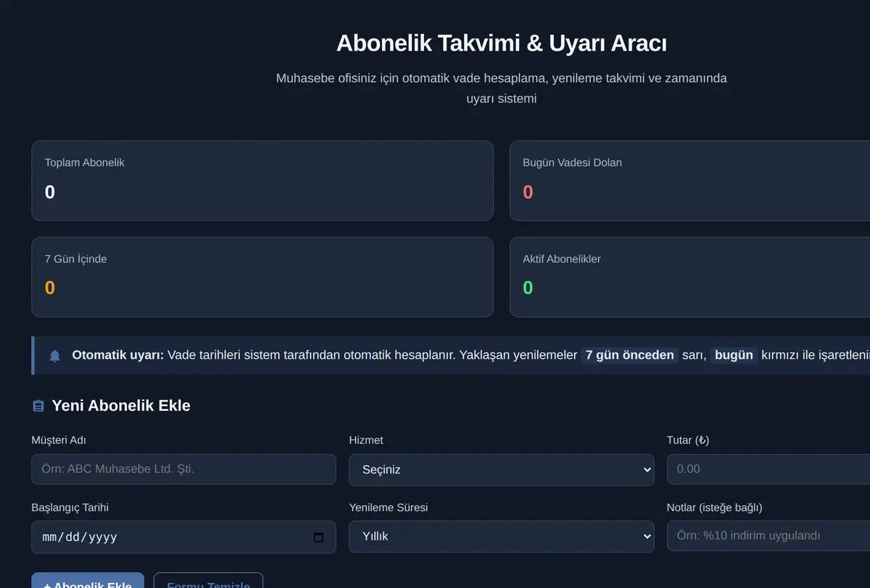The image size is (870, 588).
Task: Click the bell icon in the alert banner
Action: 54,356
